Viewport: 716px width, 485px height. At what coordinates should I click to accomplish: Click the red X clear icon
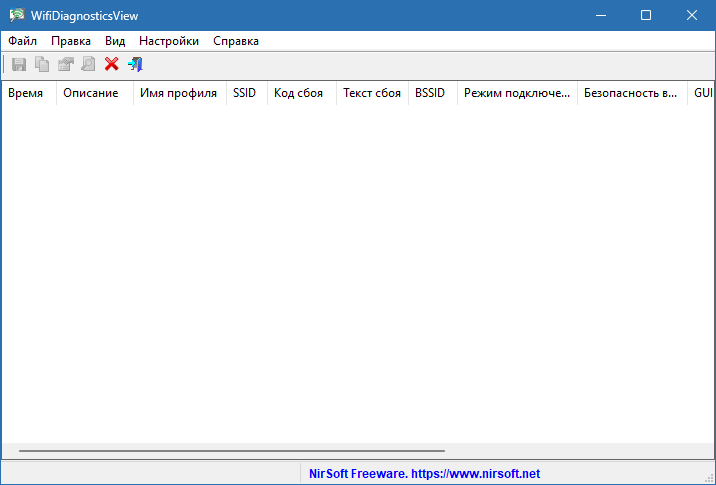point(111,64)
